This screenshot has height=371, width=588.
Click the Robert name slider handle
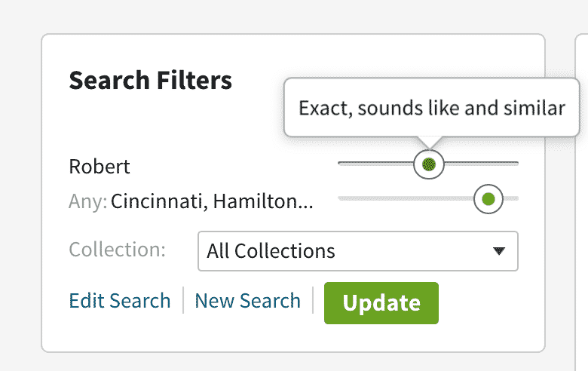[x=429, y=164]
